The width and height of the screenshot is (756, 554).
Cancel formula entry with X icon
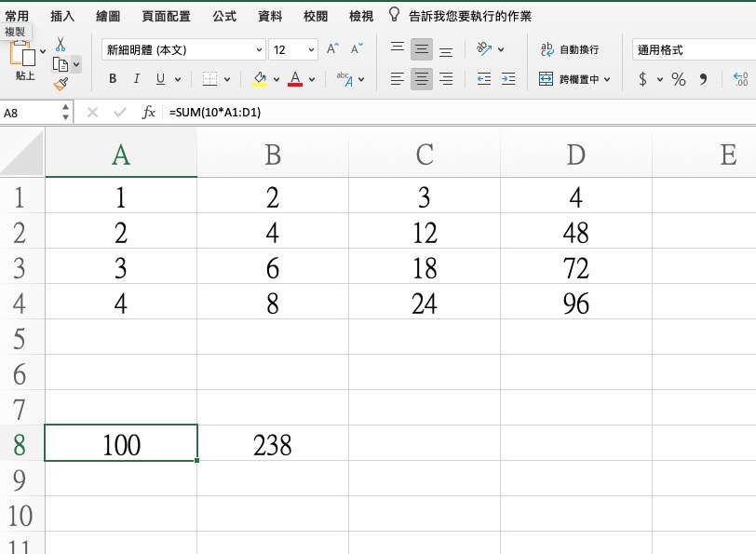pos(92,113)
